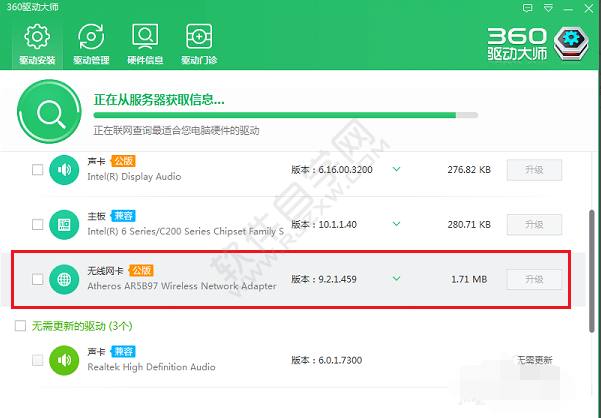
Task: Select Intel(R) Display Audio text
Action: tap(134, 177)
